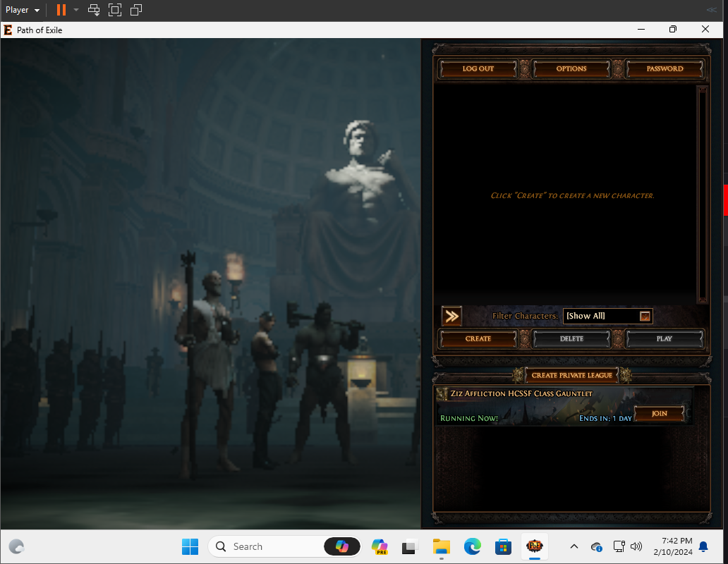Click the Path of Exile taskbar icon

(535, 546)
